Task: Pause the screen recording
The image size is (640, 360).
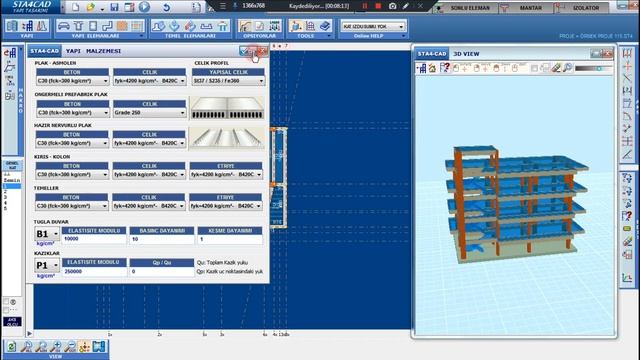Action: coord(365,6)
